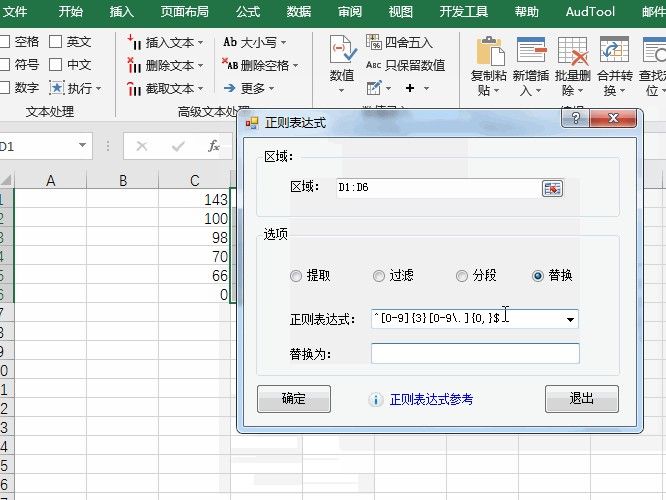Click the 退出 exit button
666x500 pixels.
click(581, 399)
